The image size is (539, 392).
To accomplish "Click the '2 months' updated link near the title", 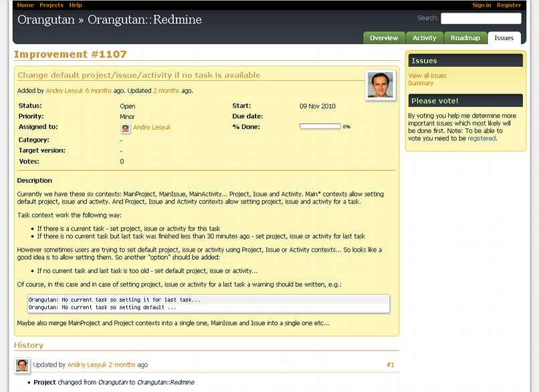I will (x=167, y=91).
